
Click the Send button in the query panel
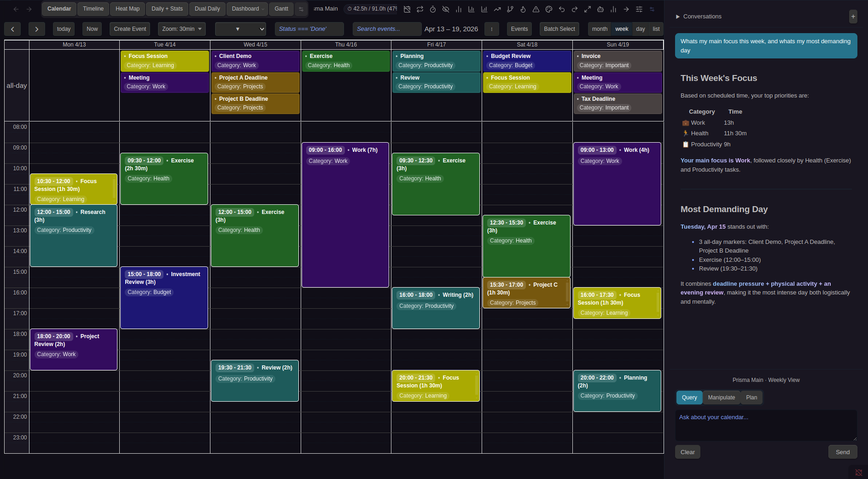(842, 451)
